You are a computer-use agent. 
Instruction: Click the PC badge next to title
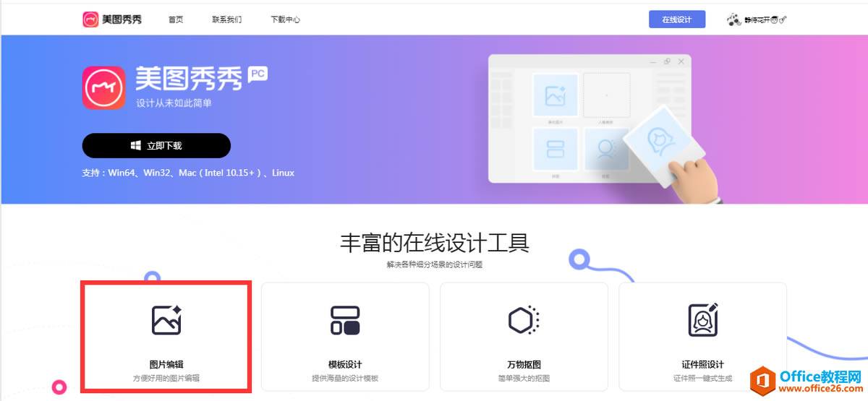[258, 73]
